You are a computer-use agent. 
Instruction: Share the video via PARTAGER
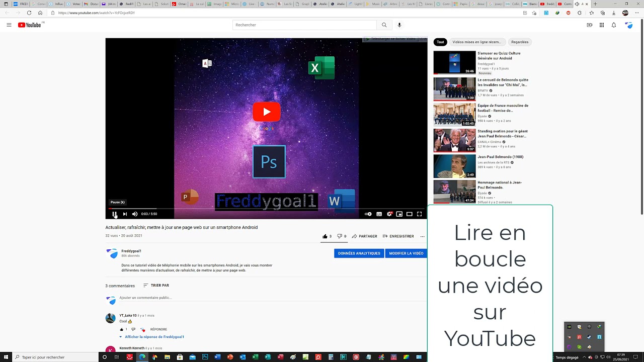tap(365, 236)
